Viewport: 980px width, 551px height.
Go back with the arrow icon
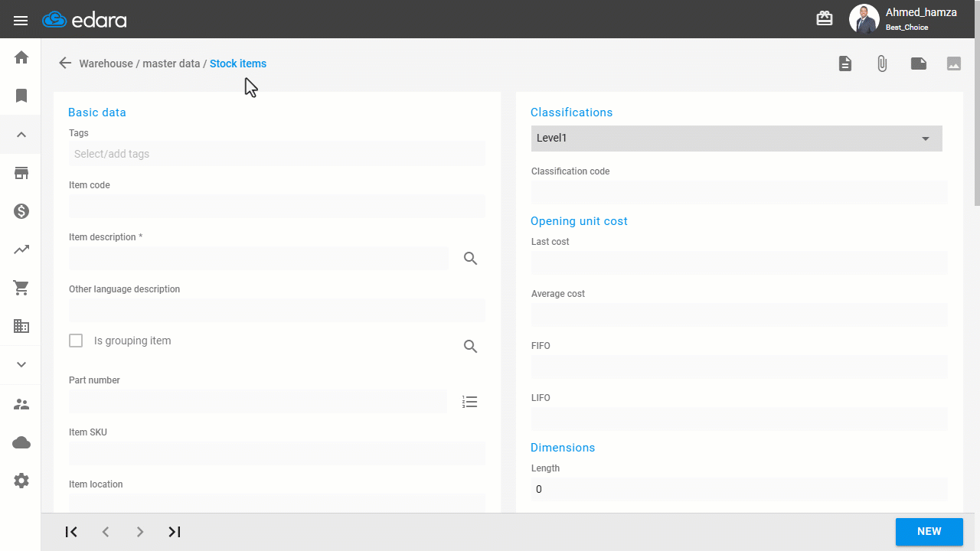tap(65, 64)
